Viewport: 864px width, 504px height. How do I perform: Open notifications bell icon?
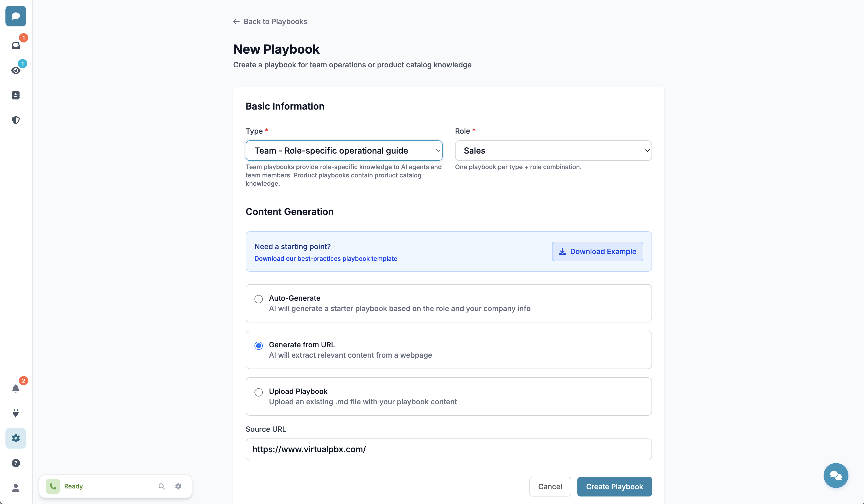[16, 388]
